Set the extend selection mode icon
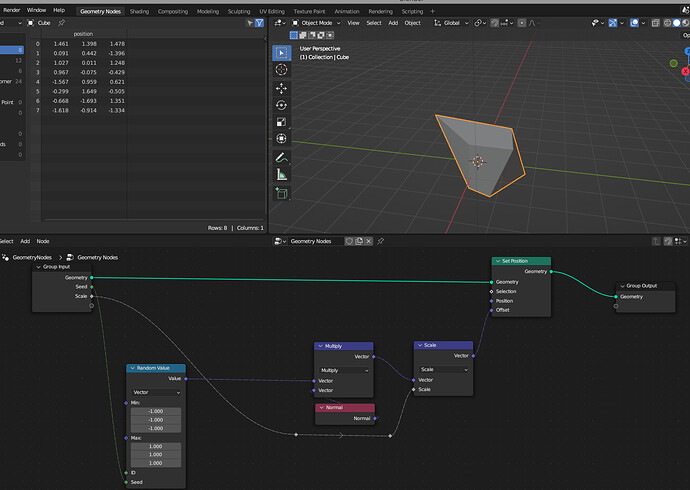 coord(303,35)
